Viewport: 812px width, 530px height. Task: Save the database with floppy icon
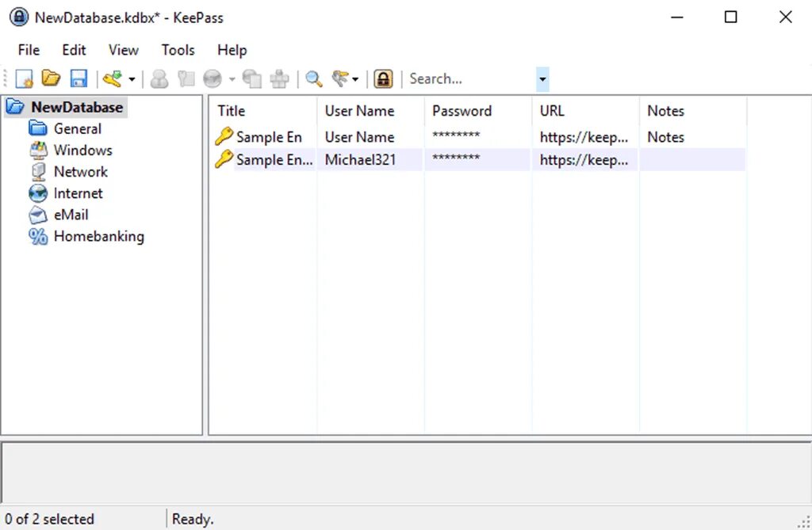coord(79,78)
